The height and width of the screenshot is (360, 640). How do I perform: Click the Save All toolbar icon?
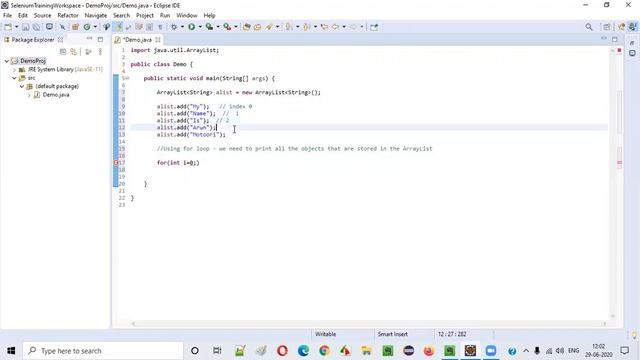coord(36,27)
